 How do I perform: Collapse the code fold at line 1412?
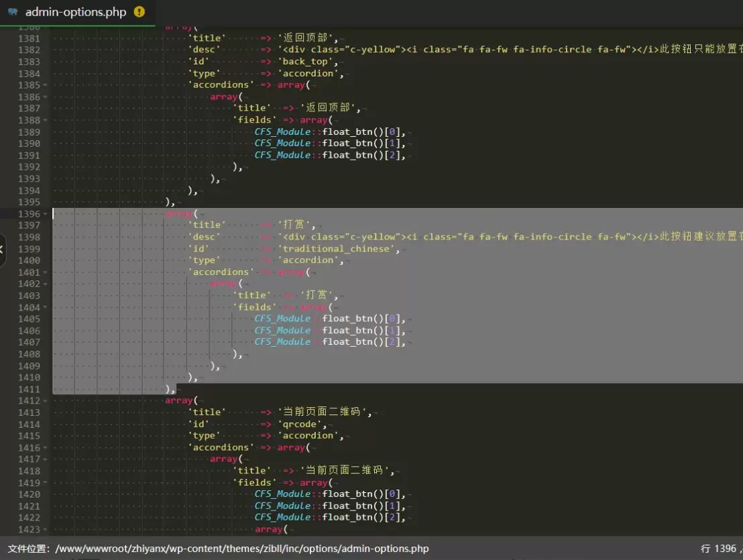pos(45,401)
